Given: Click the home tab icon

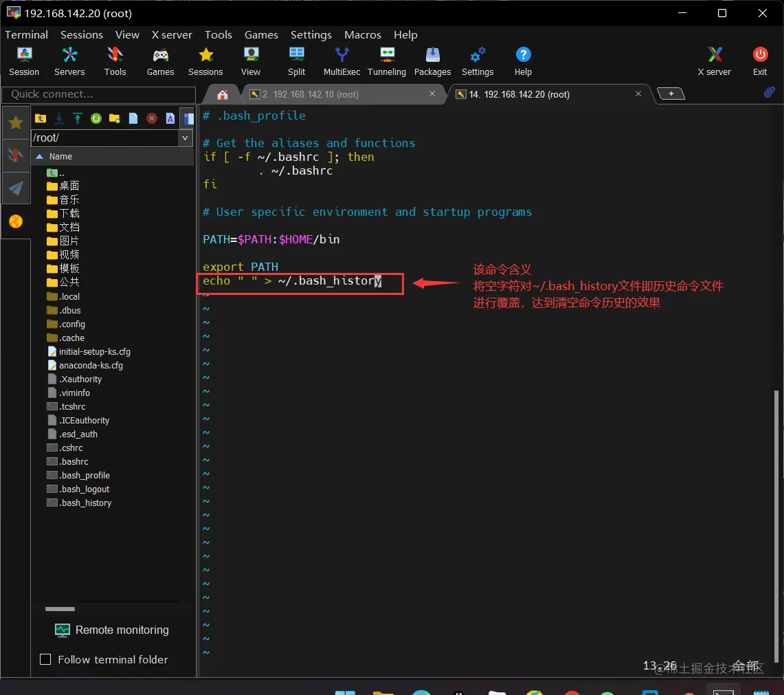Looking at the screenshot, I should coord(223,95).
